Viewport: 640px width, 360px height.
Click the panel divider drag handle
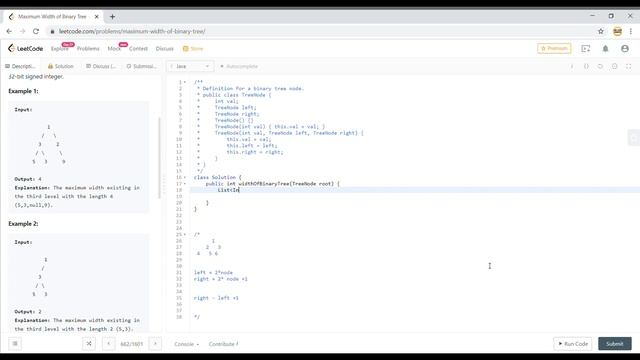click(x=164, y=184)
